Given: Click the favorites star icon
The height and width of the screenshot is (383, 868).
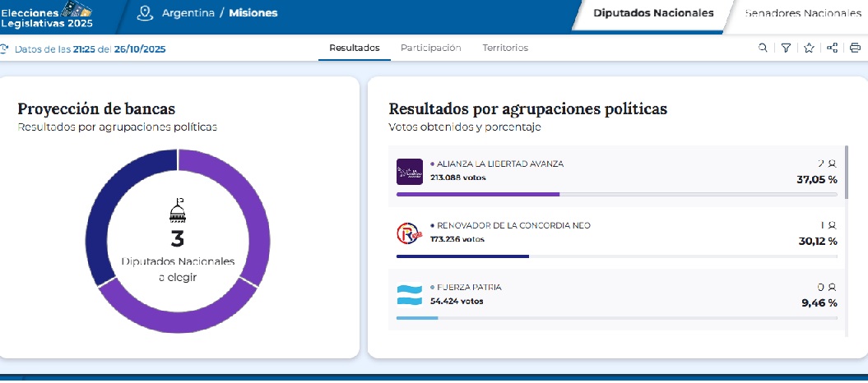Looking at the screenshot, I should click(809, 48).
